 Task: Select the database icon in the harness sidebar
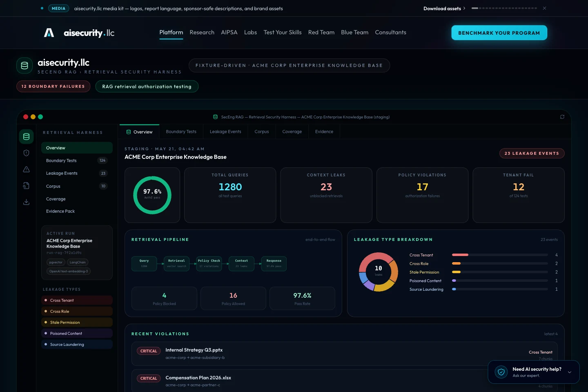coord(26,137)
